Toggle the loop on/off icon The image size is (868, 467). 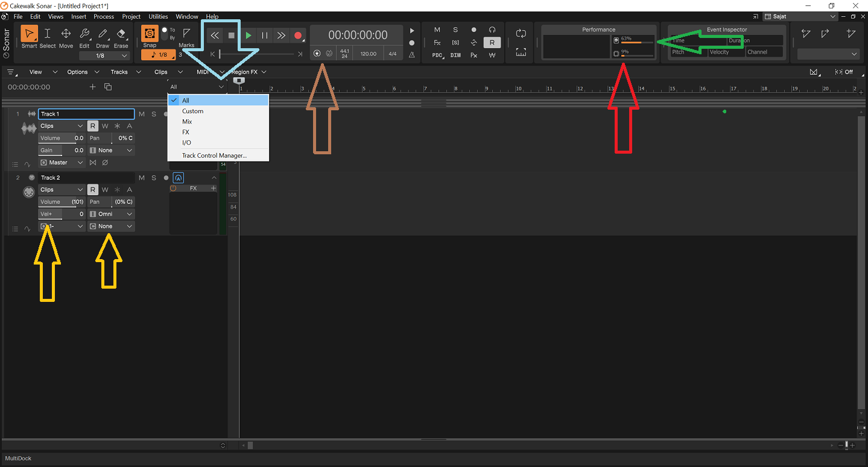click(521, 34)
